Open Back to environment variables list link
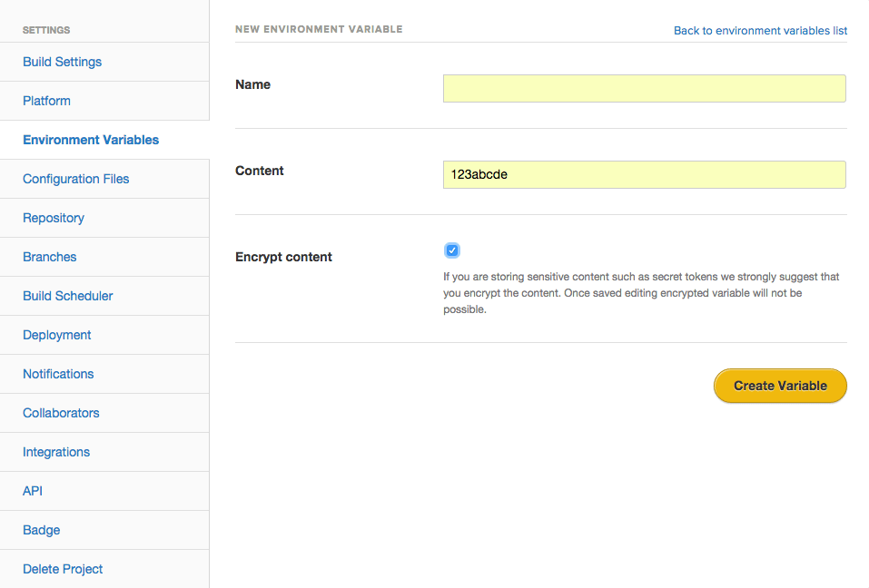Image resolution: width=869 pixels, height=588 pixels. (760, 31)
